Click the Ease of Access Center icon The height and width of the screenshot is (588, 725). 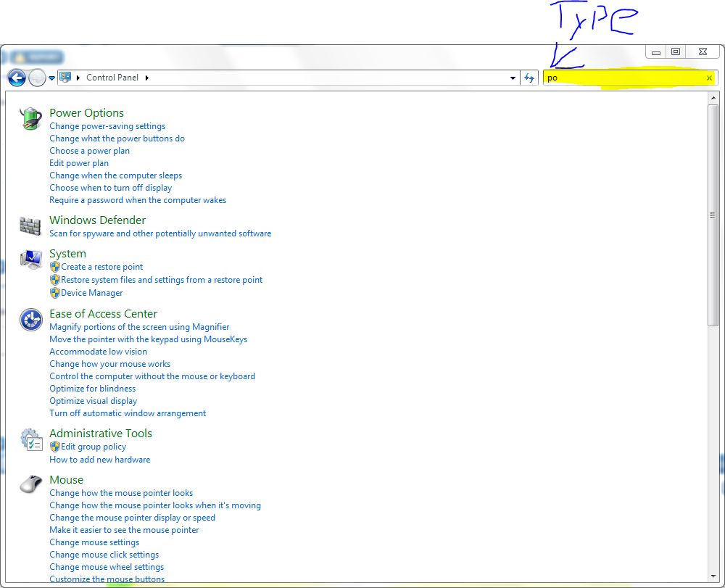(x=30, y=319)
